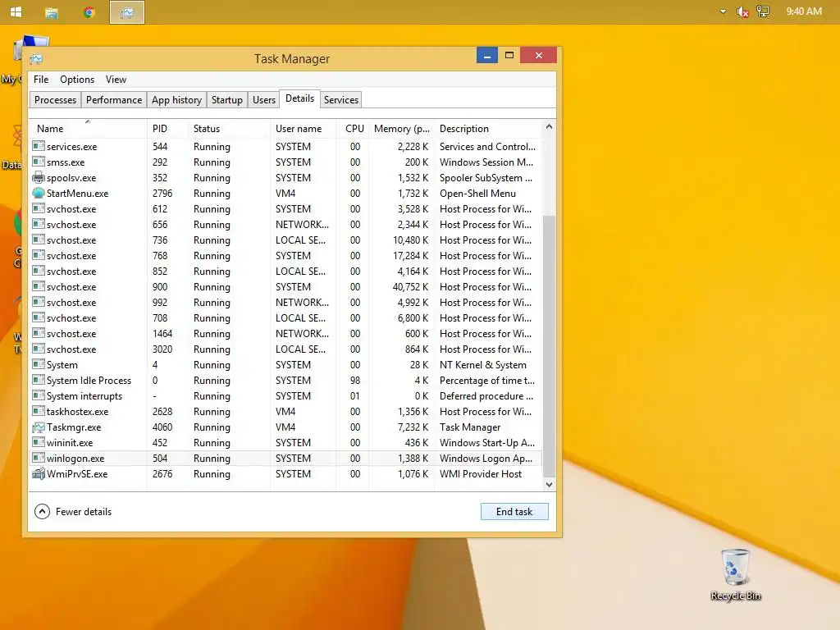Select the CPU value 98 cell
Image resolution: width=840 pixels, height=630 pixels.
coord(354,381)
